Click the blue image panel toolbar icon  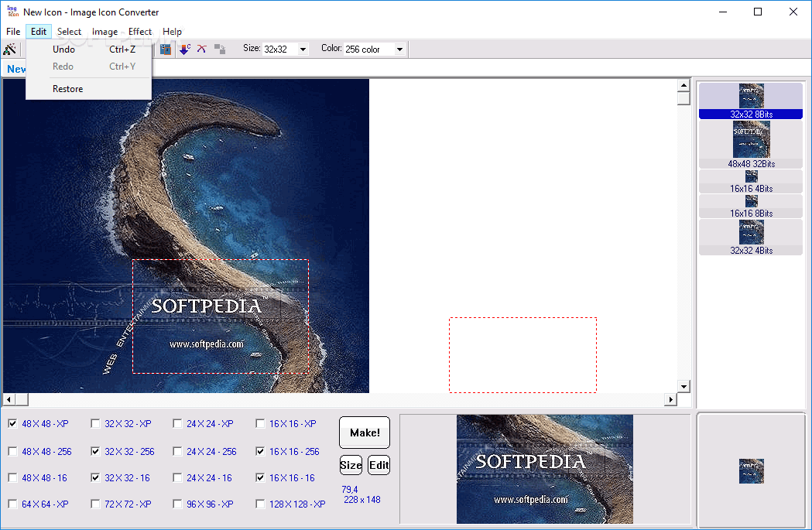[165, 50]
